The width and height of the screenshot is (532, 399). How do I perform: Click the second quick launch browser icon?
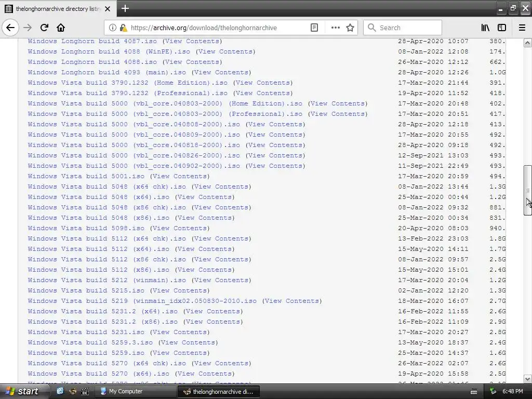click(73, 392)
